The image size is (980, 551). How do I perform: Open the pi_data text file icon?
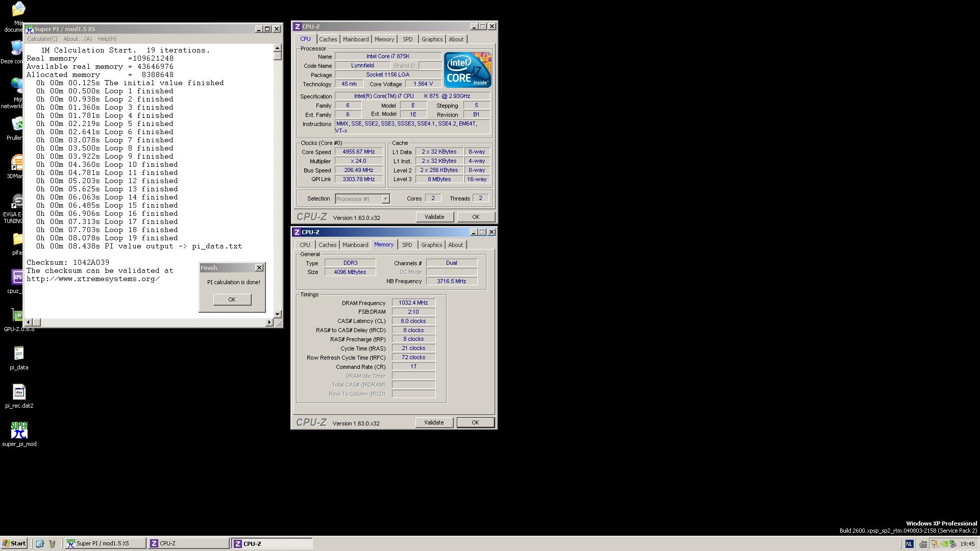(x=19, y=353)
